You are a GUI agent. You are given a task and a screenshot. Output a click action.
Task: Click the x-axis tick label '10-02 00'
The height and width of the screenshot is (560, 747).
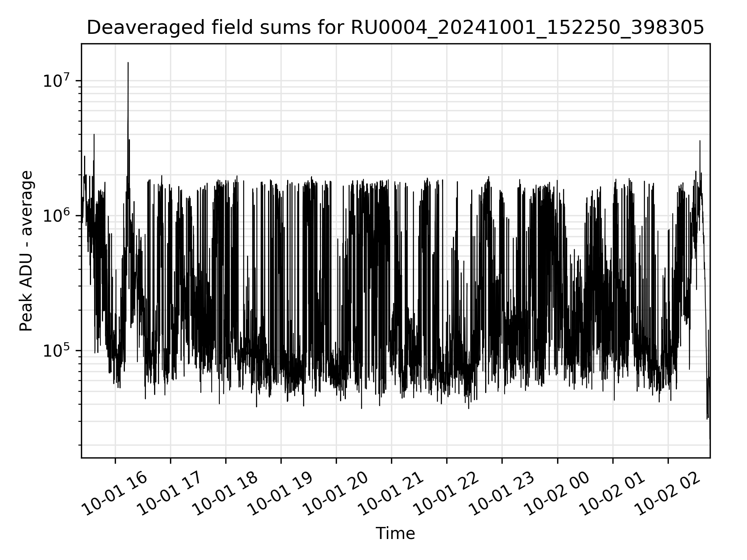coord(557,494)
